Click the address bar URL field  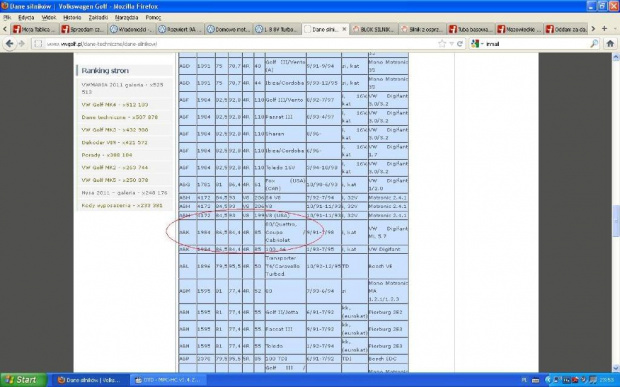tap(237, 44)
